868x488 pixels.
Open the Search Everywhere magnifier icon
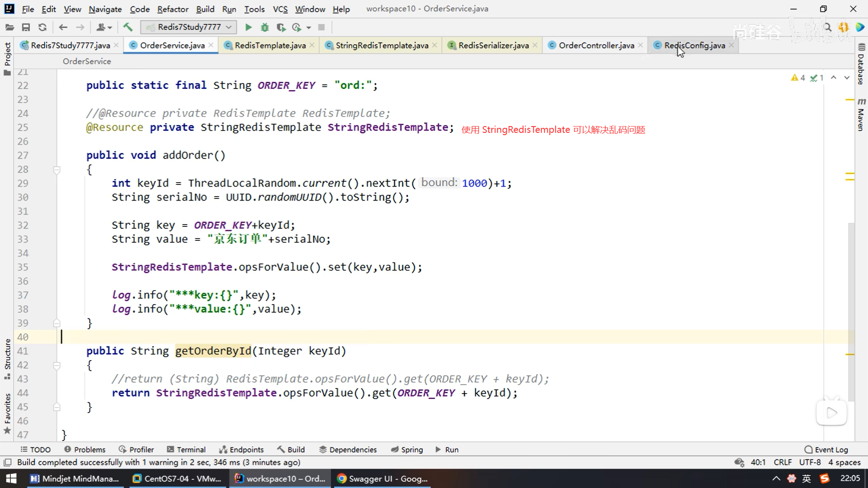827,28
